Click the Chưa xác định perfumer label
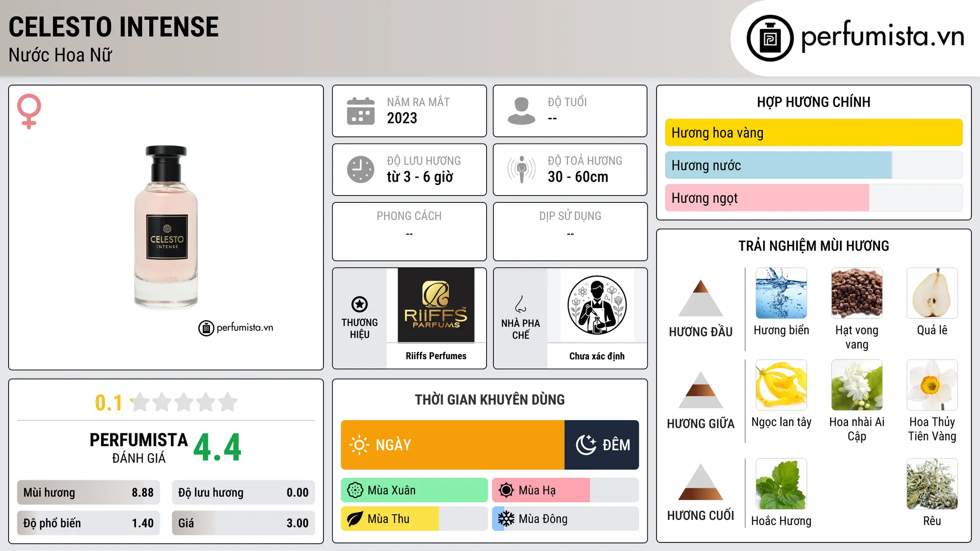The height and width of the screenshot is (551, 980). point(597,356)
